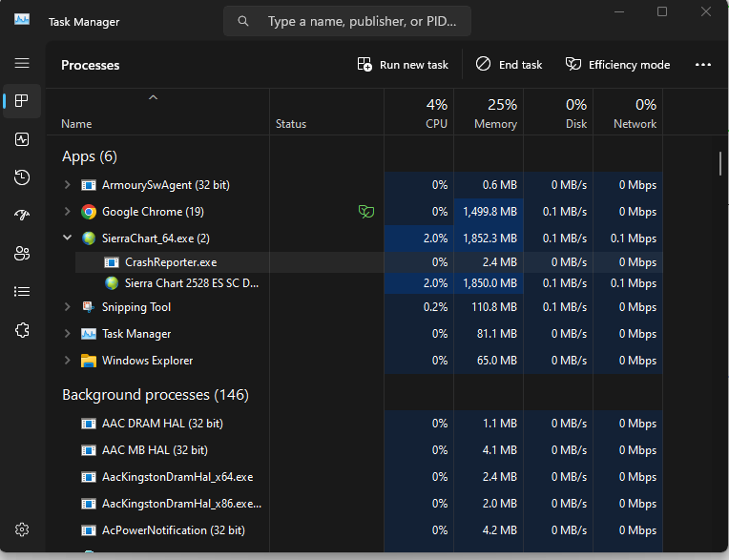This screenshot has width=729, height=560.
Task: Select the AAC DRAM HAL (32 bit) row
Action: [355, 424]
